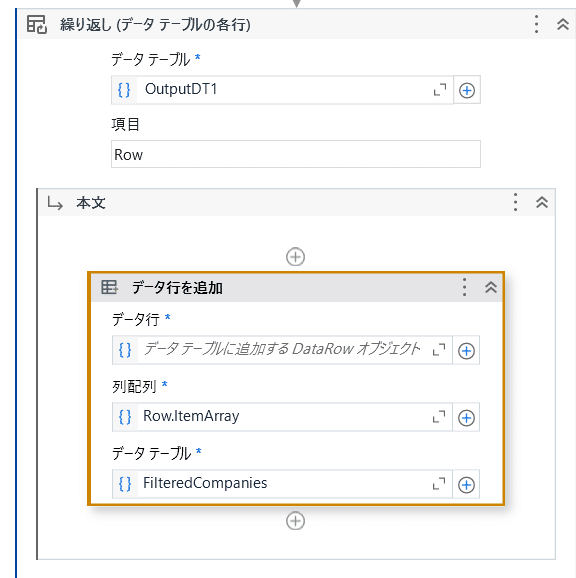The height and width of the screenshot is (578, 576).
Task: Click the 本文 body arrow icon
Action: point(55,203)
